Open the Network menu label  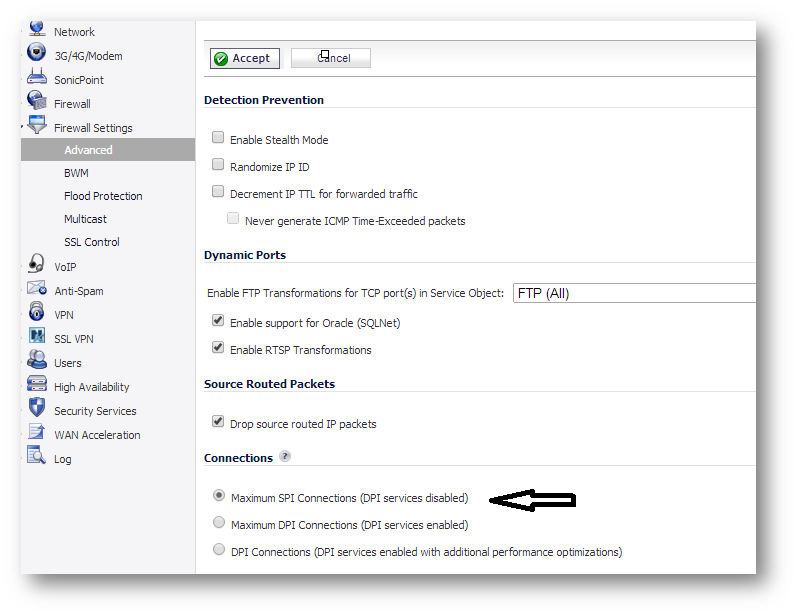point(74,32)
